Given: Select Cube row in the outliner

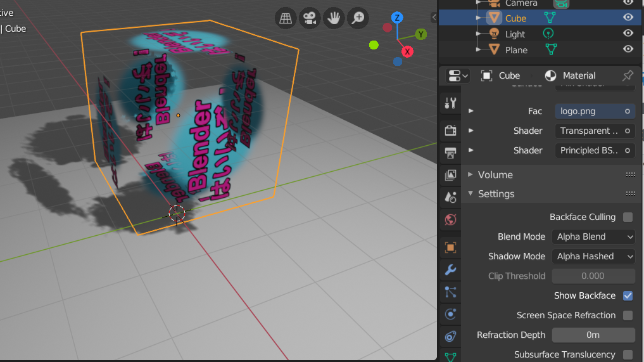Looking at the screenshot, I should click(x=540, y=18).
